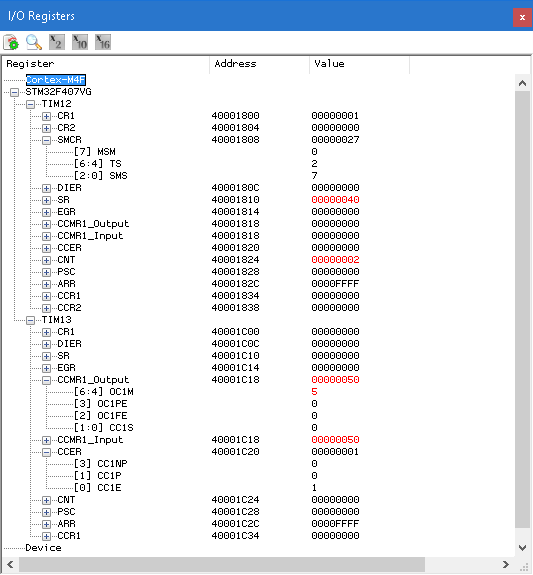Expand TIM13 EGR at 40001C14

pyautogui.click(x=46, y=368)
